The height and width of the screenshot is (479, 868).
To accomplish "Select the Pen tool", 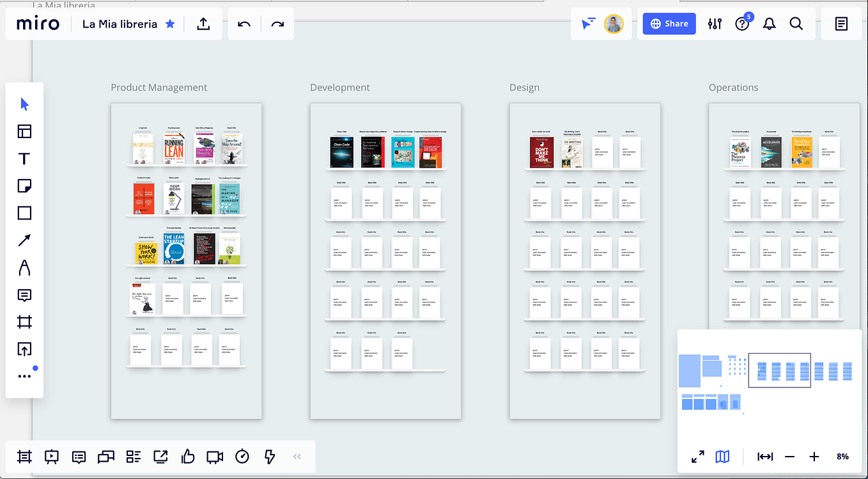I will (24, 267).
